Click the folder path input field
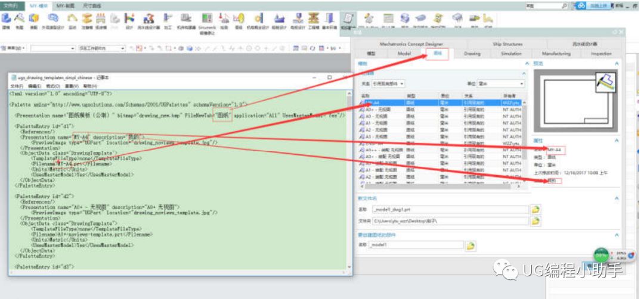The image size is (644, 299). [x=450, y=221]
